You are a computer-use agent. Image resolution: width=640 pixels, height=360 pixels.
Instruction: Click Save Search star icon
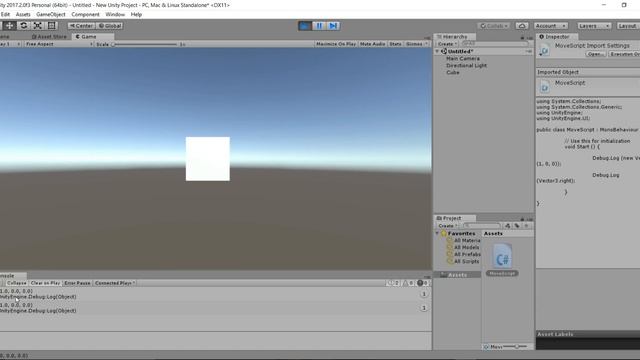(527, 226)
